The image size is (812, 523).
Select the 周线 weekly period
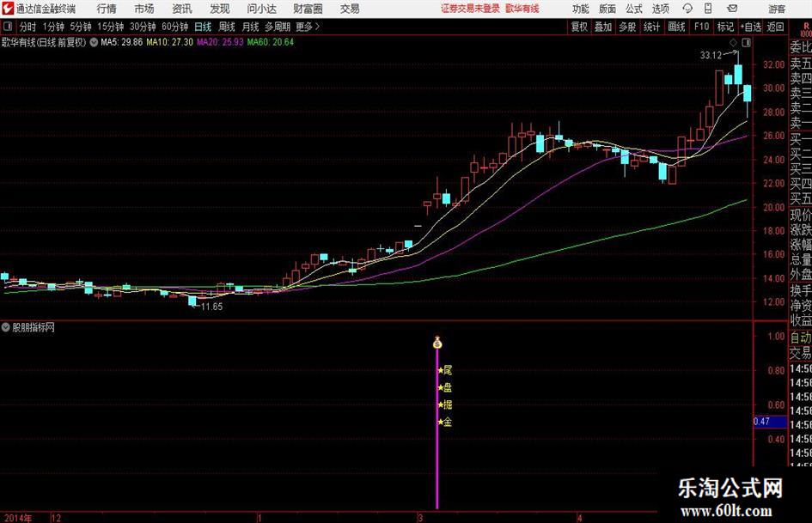(x=227, y=27)
